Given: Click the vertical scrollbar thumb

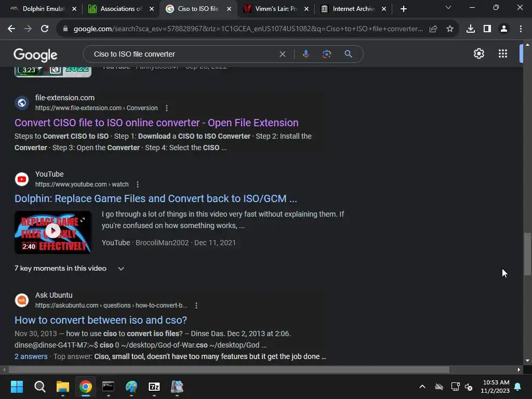Looking at the screenshot, I should 527,254.
